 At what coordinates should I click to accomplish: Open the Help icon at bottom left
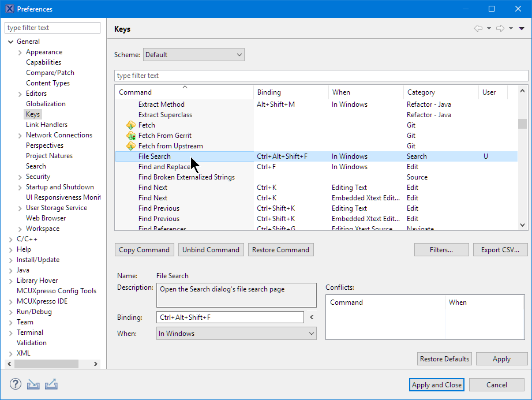[15, 384]
